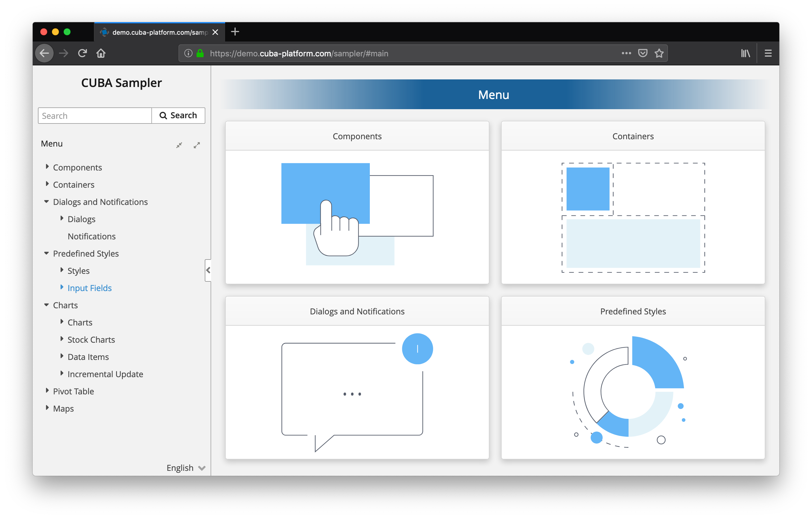Expand the Components tree node
Screen dimensions: 812x519
(x=47, y=167)
